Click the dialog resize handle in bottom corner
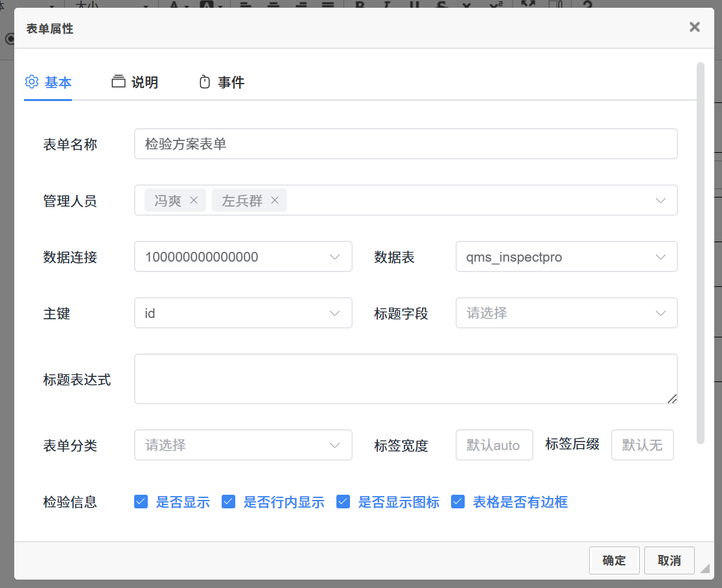The width and height of the screenshot is (722, 588). point(705,568)
